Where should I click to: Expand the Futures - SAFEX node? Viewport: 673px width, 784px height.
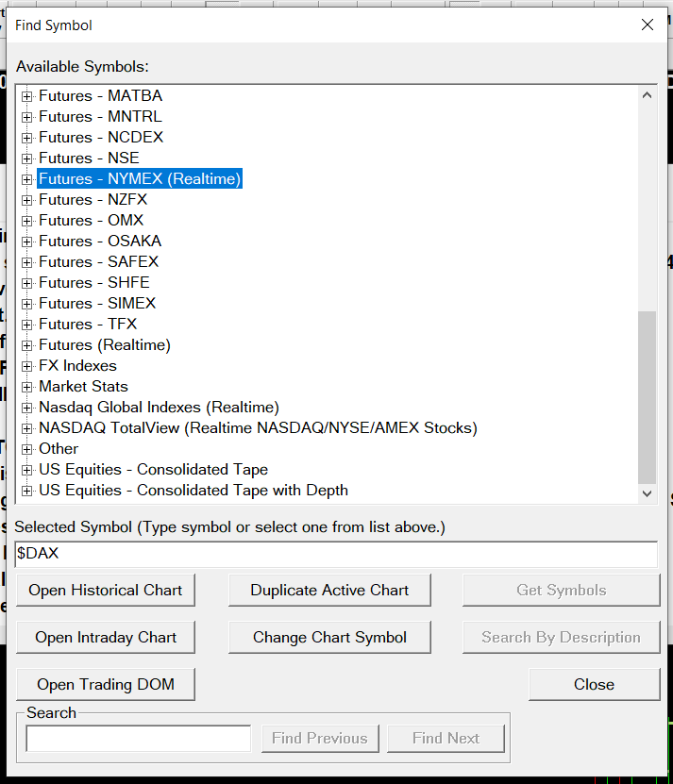pos(27,262)
